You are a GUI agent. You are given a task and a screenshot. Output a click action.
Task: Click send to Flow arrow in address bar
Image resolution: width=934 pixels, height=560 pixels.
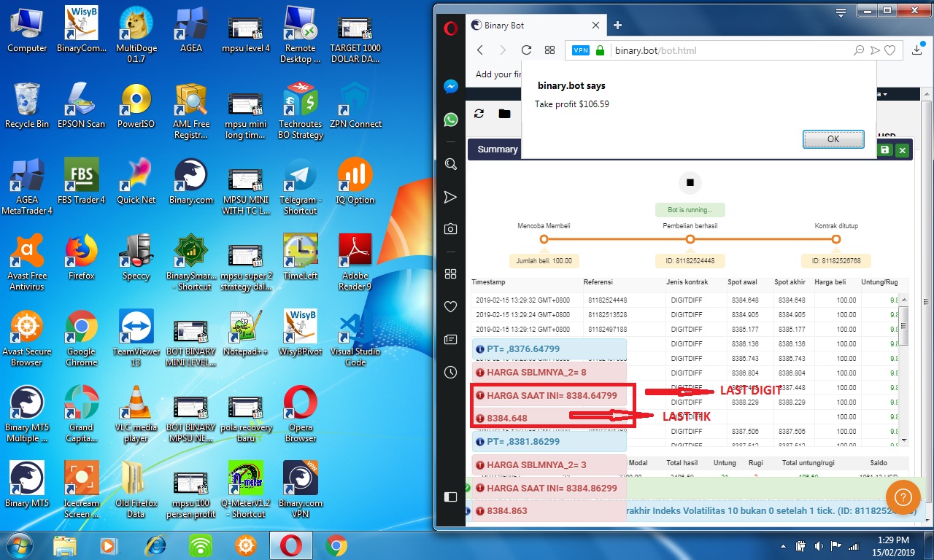click(876, 50)
